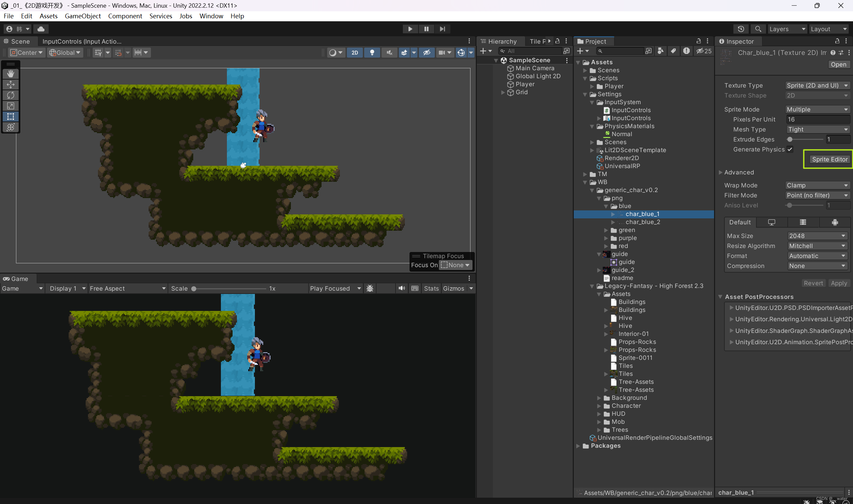This screenshot has width=853, height=504.
Task: Enable Gizmos in Game view
Action: pyautogui.click(x=452, y=288)
